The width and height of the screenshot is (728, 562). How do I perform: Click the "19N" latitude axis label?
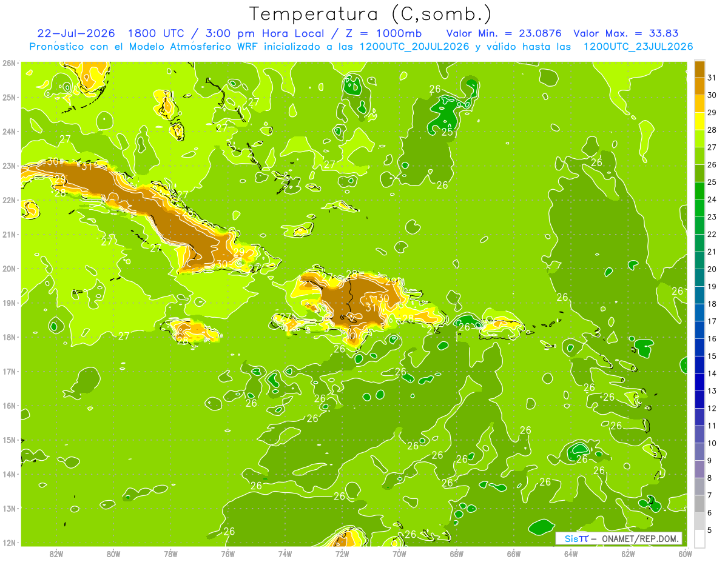pyautogui.click(x=8, y=303)
